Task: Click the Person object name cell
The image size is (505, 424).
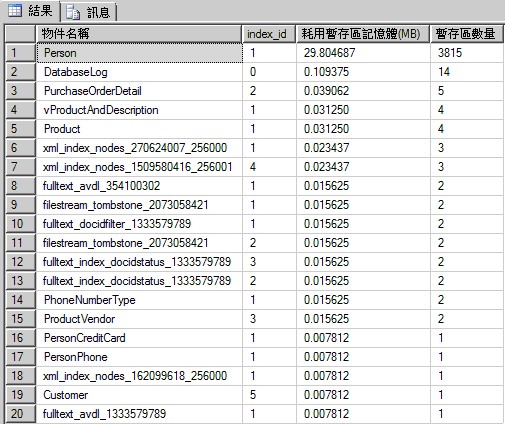Action: (140, 53)
